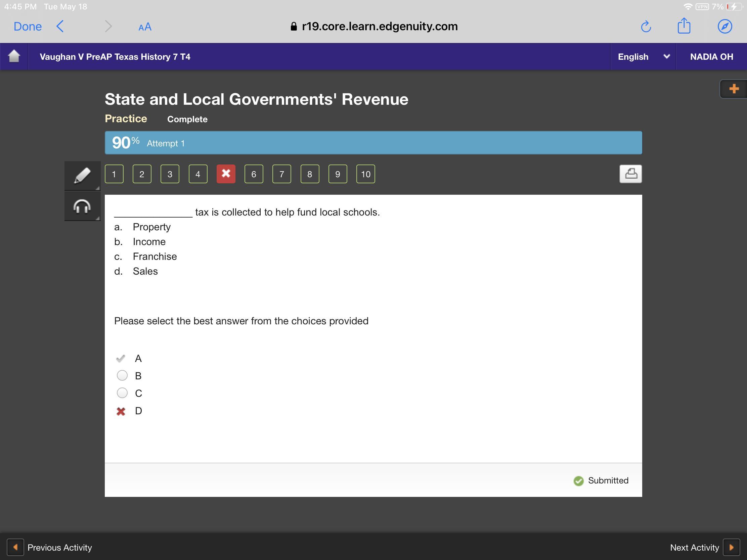Open the NADIA OH user menu
The image size is (747, 560).
tap(711, 56)
